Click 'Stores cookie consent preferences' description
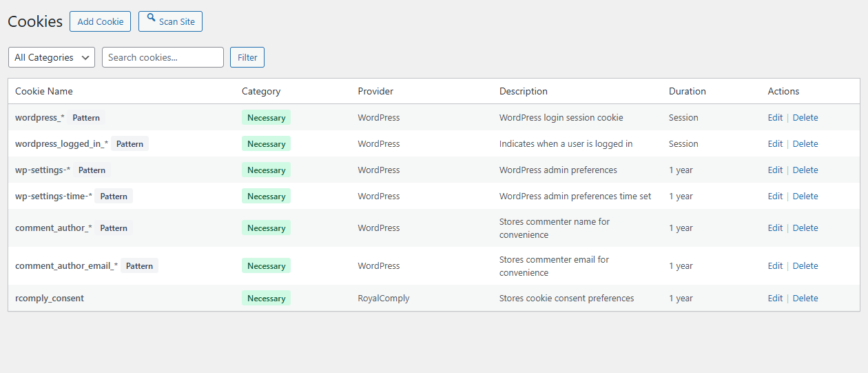This screenshot has height=373, width=868. [x=567, y=298]
